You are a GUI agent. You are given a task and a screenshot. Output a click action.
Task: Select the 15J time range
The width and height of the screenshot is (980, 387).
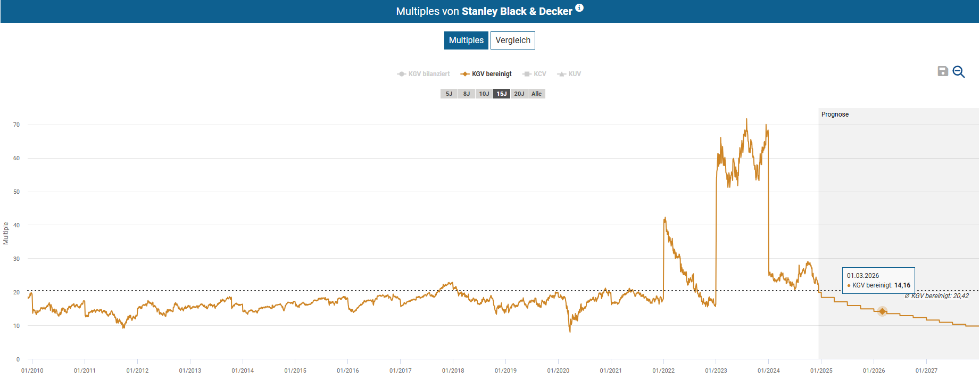point(502,94)
